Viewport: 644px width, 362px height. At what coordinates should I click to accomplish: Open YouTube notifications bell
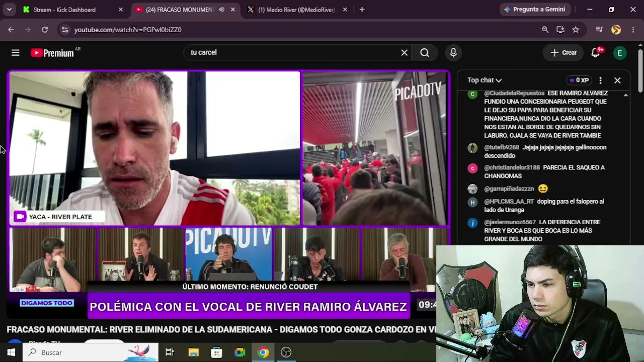click(x=596, y=53)
